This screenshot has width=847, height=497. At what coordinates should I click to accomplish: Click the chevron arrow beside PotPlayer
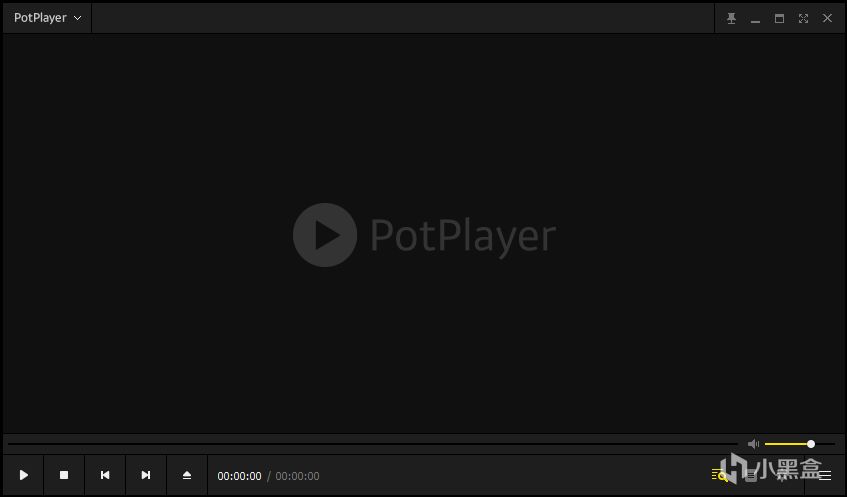pyautogui.click(x=78, y=18)
